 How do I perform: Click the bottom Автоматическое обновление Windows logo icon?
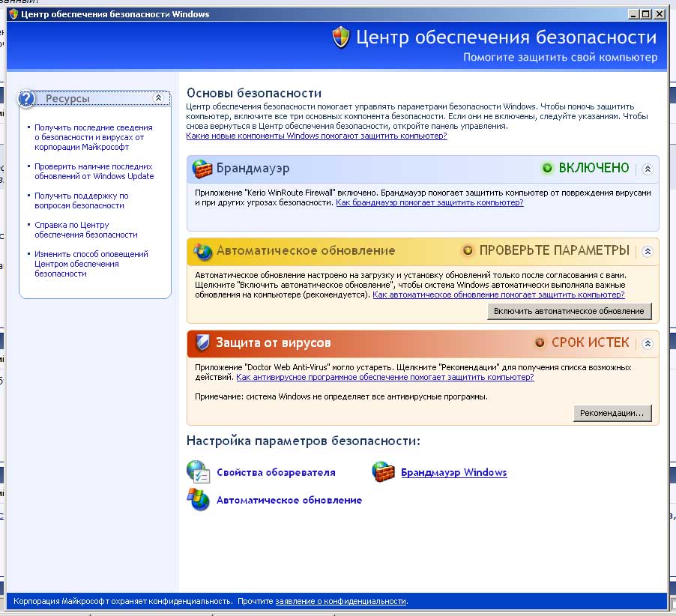(199, 499)
